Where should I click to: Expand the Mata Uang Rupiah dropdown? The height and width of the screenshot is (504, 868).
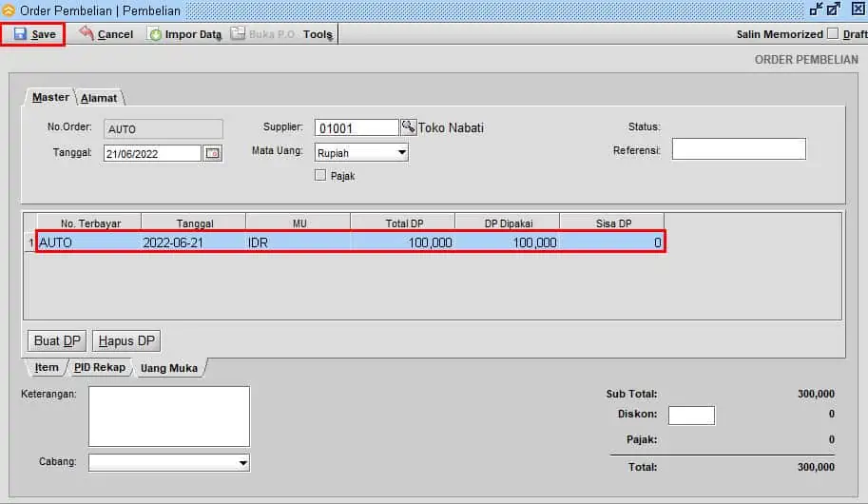pos(402,152)
